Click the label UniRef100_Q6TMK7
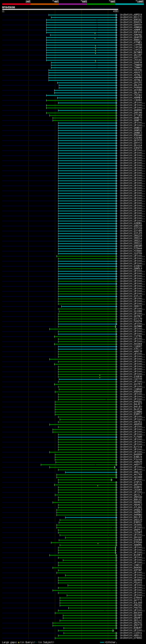146x644 pixels. (x=131, y=316)
